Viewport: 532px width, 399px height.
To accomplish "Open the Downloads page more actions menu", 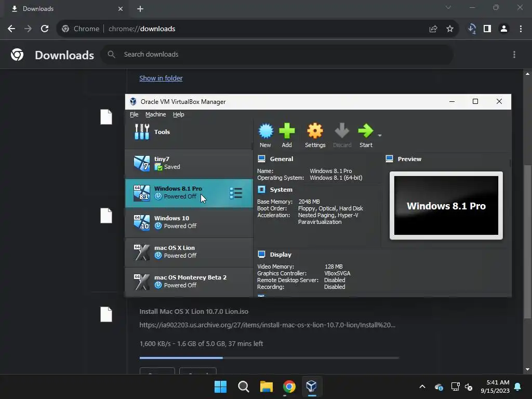I will coord(514,55).
